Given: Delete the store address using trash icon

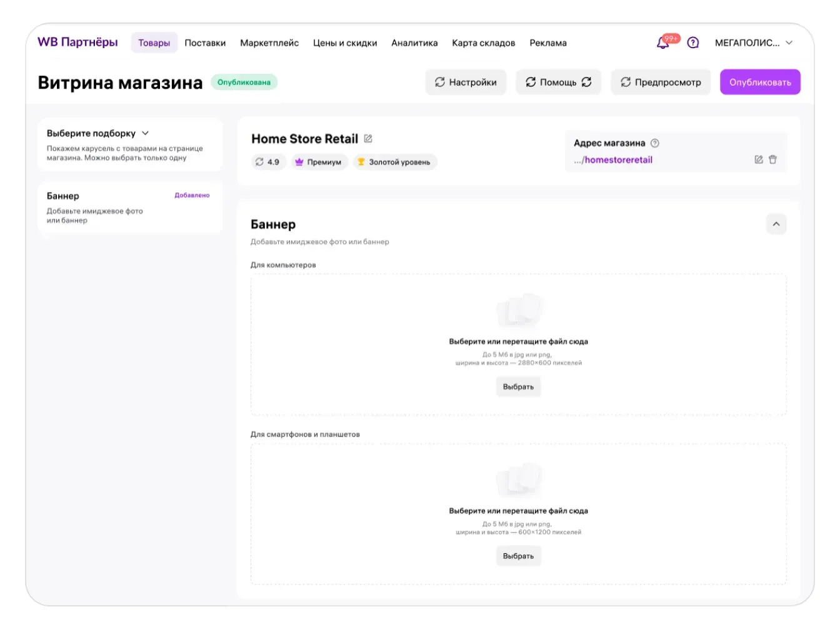Looking at the screenshot, I should point(772,160).
